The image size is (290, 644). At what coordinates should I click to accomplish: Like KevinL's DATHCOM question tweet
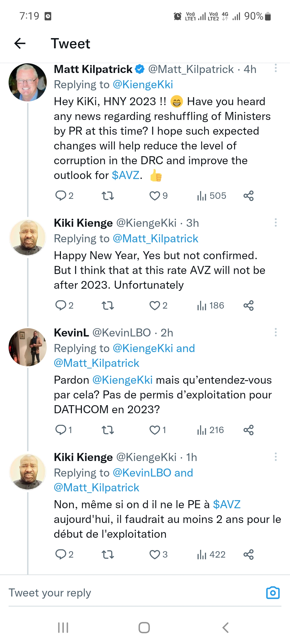point(155,430)
